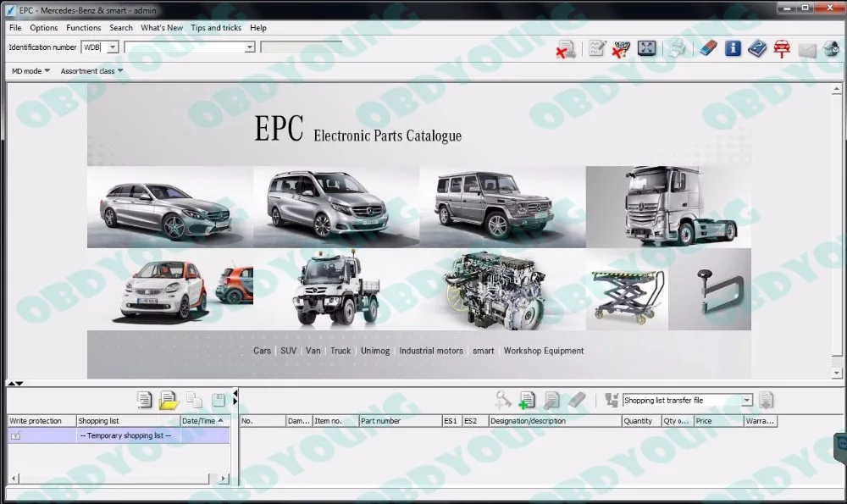Expand the Assortment class dropdown
This screenshot has height=504, width=847.
(91, 71)
